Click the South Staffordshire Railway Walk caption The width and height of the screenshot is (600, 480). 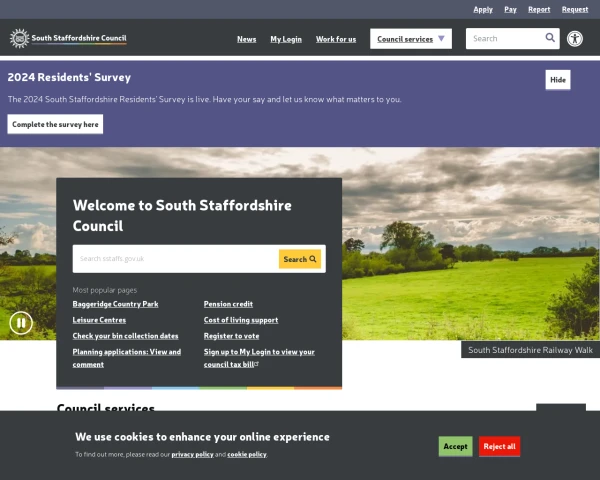(x=530, y=350)
